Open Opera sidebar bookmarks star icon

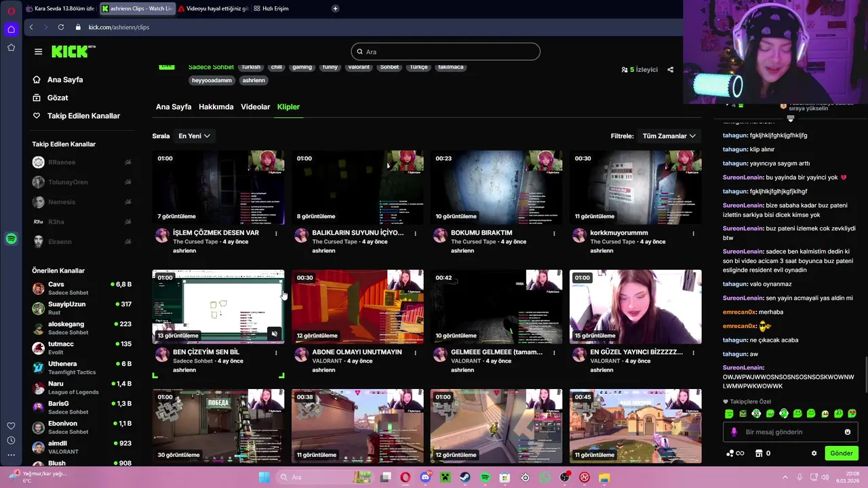(x=11, y=47)
